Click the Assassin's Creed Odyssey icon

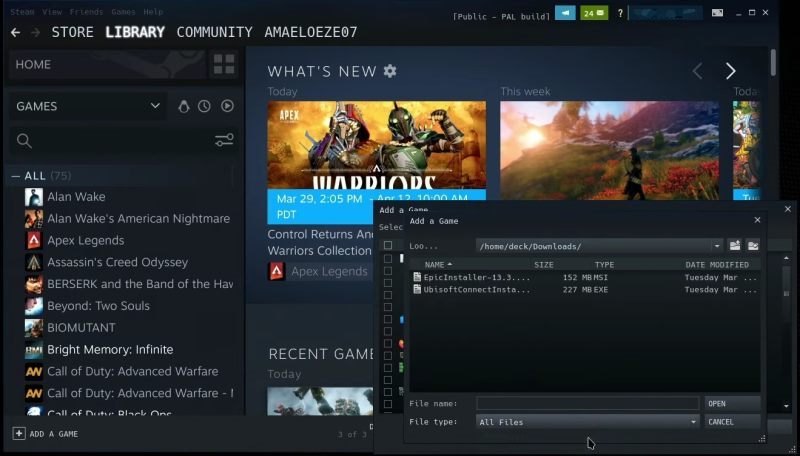click(x=34, y=262)
